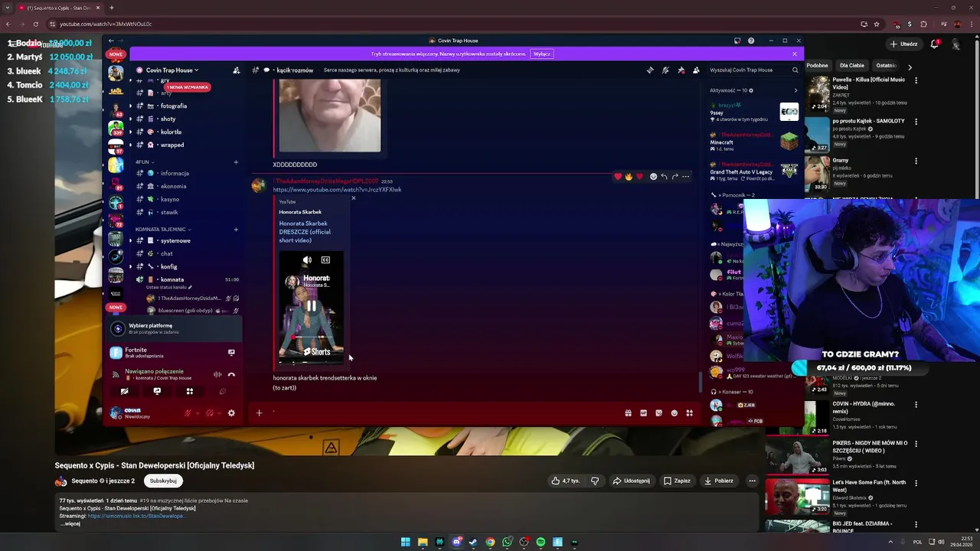This screenshot has width=980, height=551.
Task: Expand the kolortła channel arrow
Action: tap(130, 132)
